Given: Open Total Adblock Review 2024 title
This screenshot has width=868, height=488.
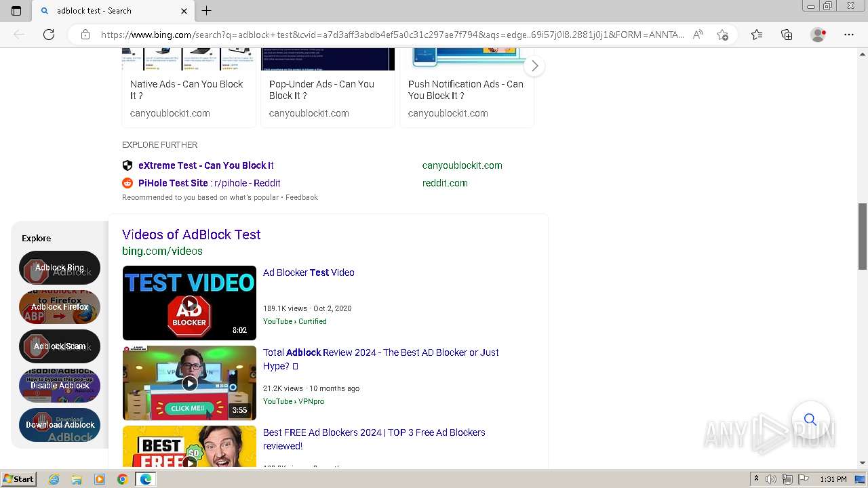Looking at the screenshot, I should pos(381,359).
